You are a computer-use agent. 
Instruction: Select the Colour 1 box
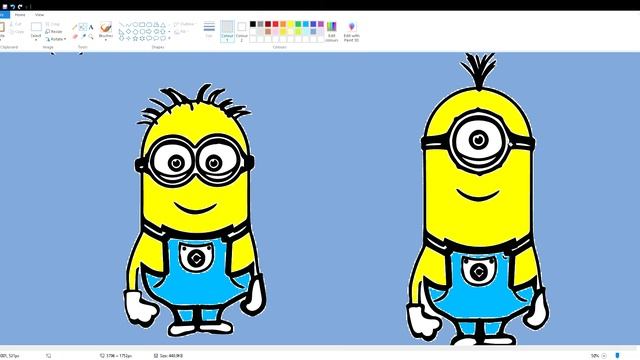click(x=227, y=31)
